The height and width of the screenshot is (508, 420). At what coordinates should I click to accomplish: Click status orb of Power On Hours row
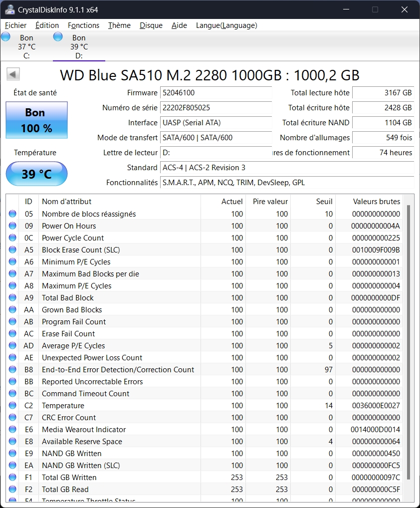click(12, 226)
